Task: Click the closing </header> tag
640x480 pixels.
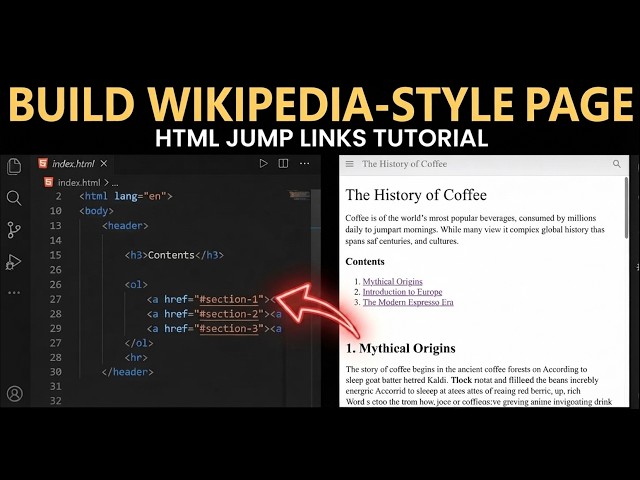Action: (128, 372)
